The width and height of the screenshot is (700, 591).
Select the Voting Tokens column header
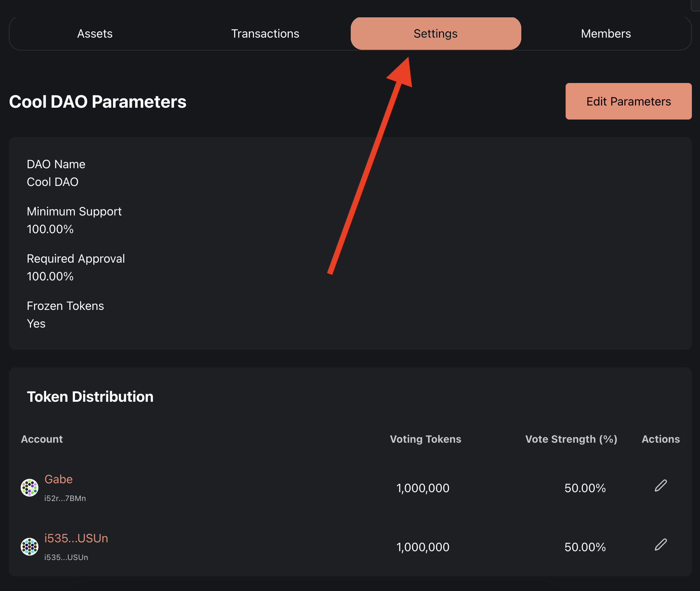click(x=425, y=439)
